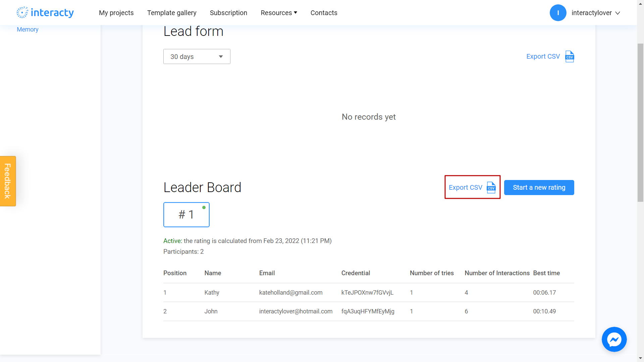Click the Feedback side tab icon
Viewport: 644px width, 362px height.
(8, 181)
